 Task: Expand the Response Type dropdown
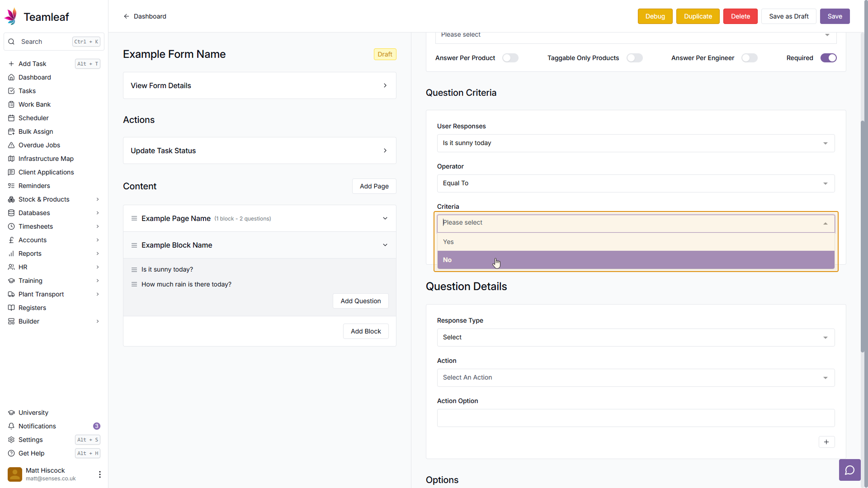pyautogui.click(x=635, y=338)
